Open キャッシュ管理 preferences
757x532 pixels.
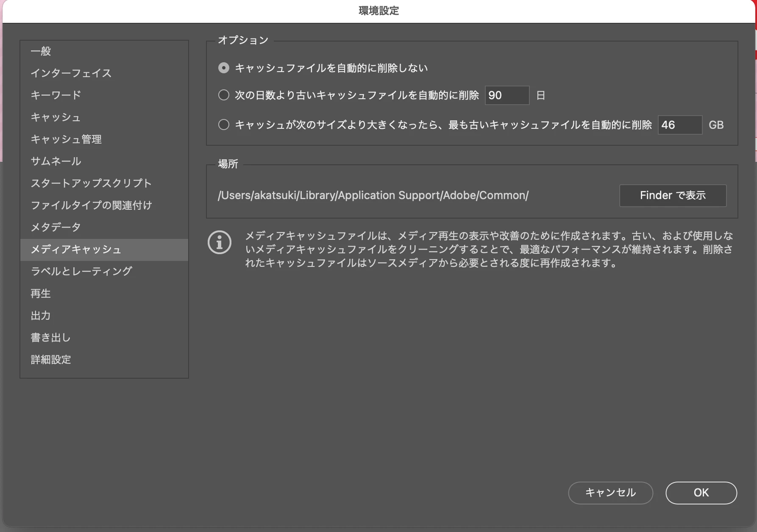click(104, 139)
